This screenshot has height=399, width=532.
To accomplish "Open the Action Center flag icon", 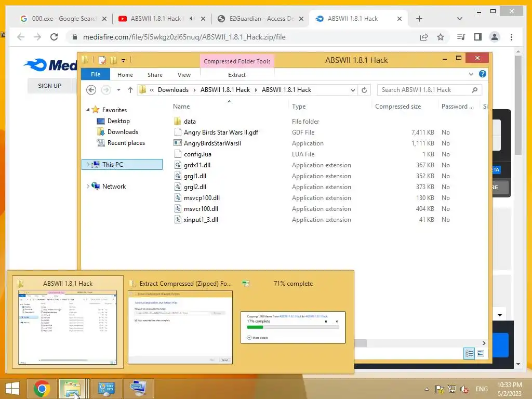I will (x=439, y=389).
